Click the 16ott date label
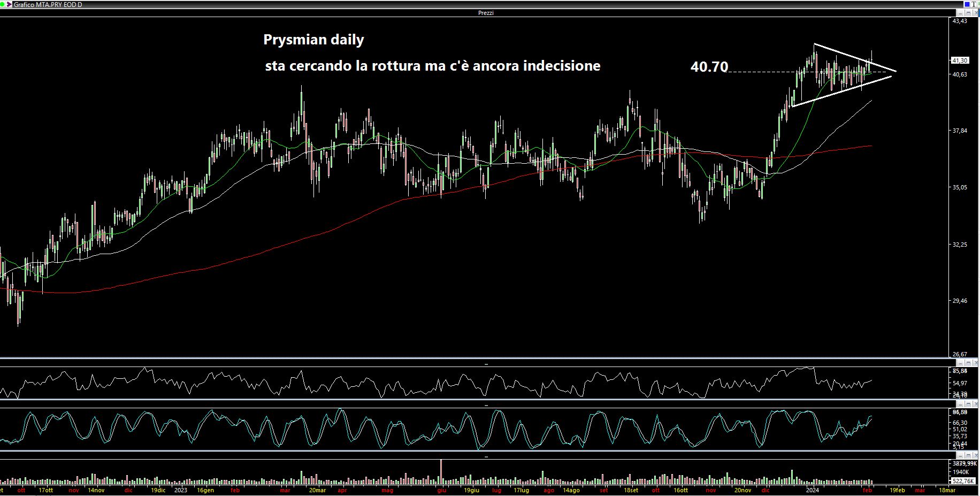980x496 pixels. (680, 490)
